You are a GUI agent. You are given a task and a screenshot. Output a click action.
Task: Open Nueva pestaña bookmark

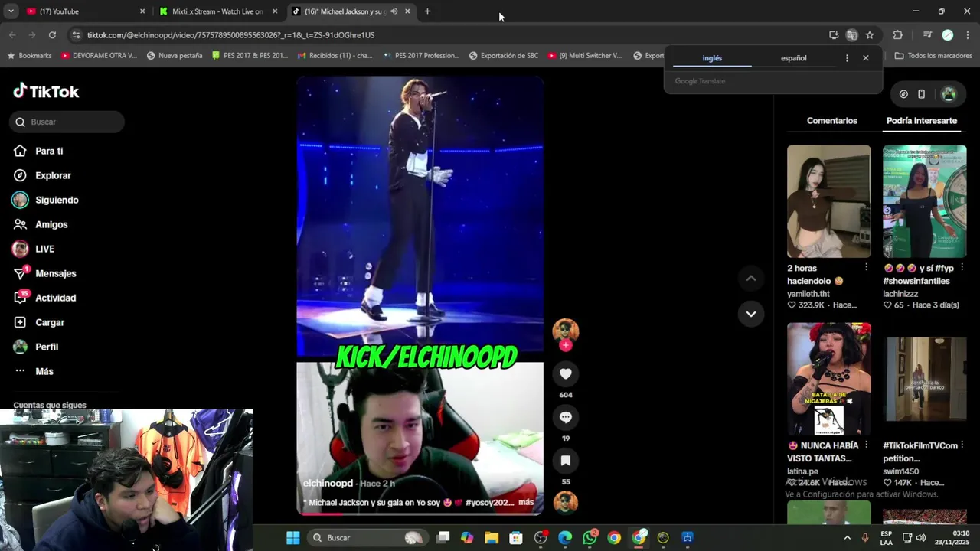click(x=175, y=56)
